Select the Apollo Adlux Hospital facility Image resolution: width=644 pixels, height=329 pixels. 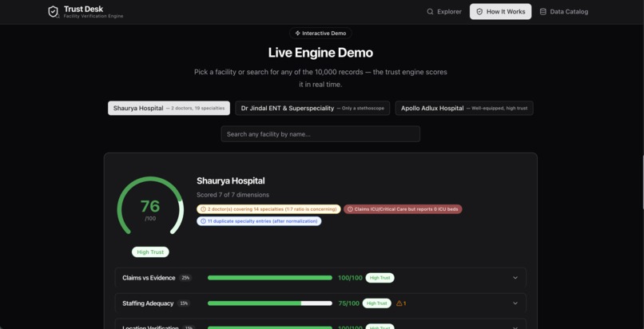tap(464, 109)
